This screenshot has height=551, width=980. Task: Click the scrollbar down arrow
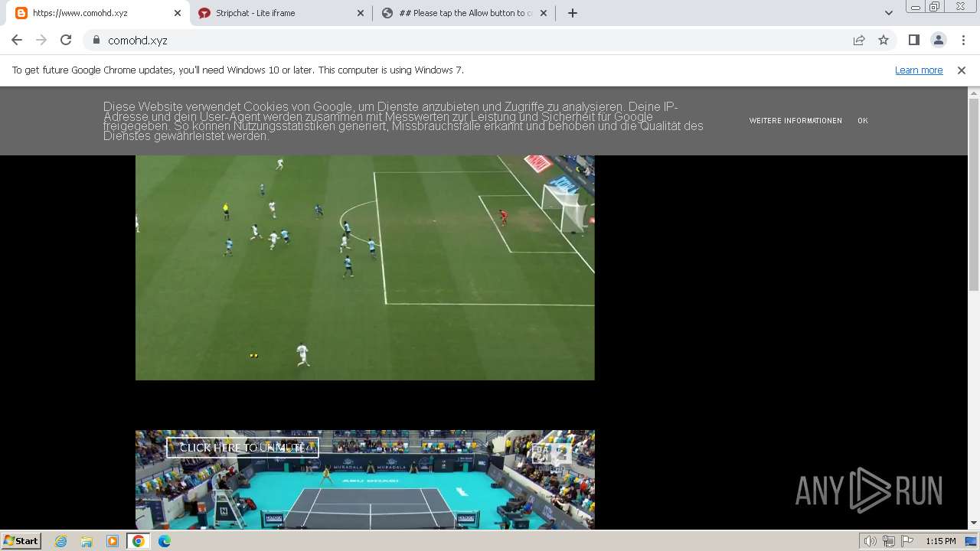point(974,523)
